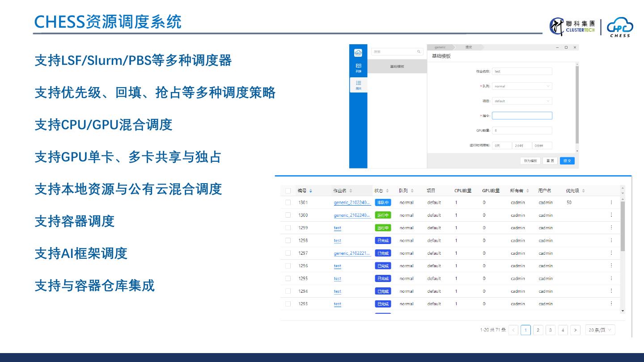Click the template search box
This screenshot has width=644, height=362.
coord(397,52)
